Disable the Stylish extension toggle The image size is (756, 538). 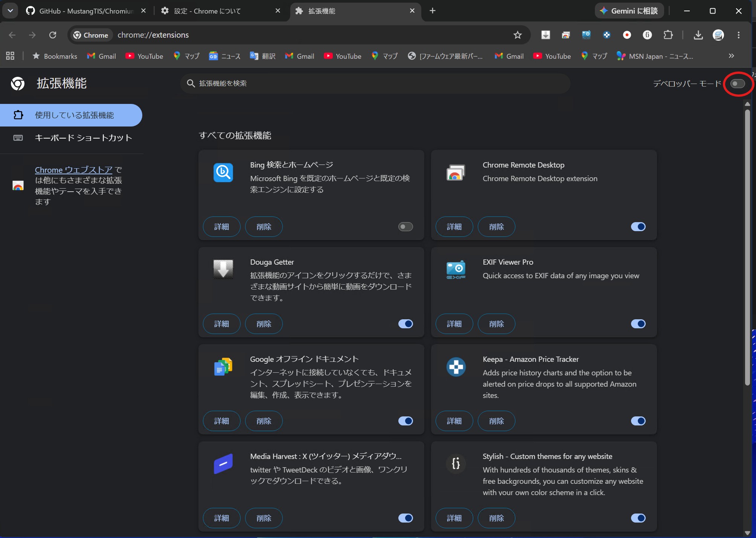[638, 518]
